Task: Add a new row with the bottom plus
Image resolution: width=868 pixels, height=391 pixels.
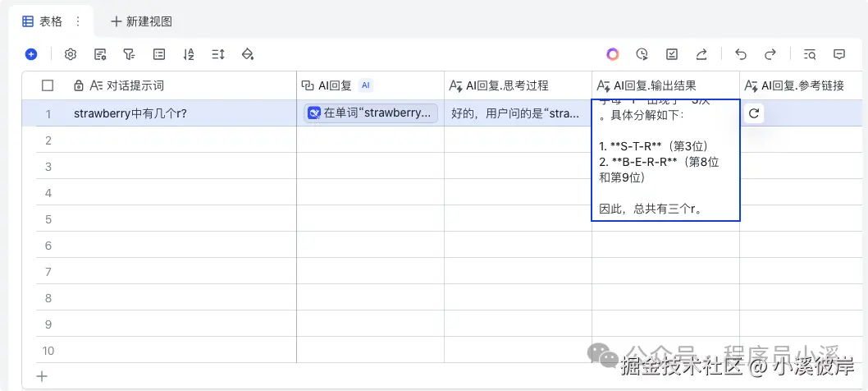Action: point(43,376)
